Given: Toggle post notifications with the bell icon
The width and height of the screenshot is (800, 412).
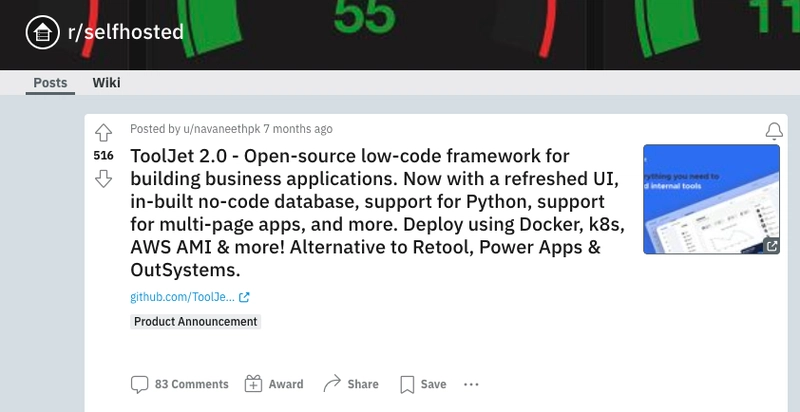Looking at the screenshot, I should pyautogui.click(x=774, y=131).
